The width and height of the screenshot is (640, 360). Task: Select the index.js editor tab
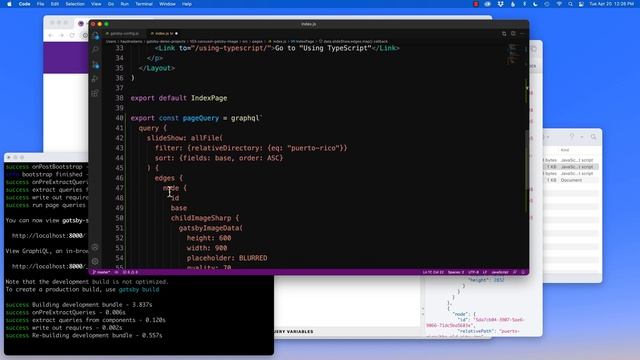coord(163,33)
